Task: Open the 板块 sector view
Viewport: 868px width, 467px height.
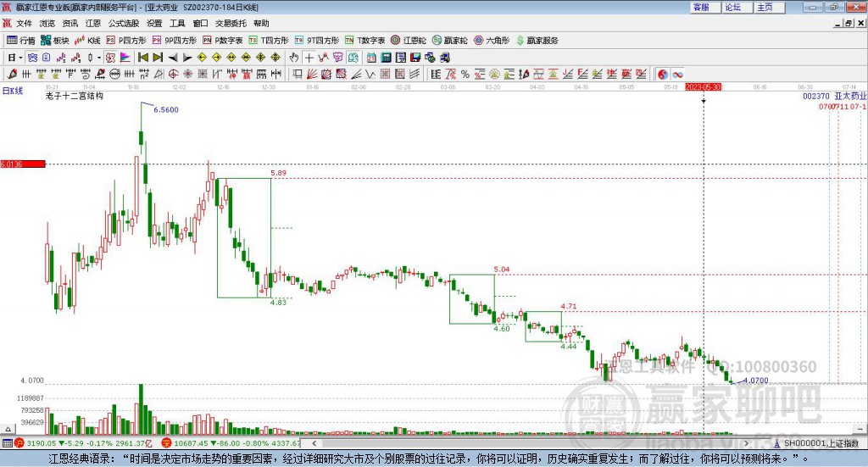Action: coord(54,41)
